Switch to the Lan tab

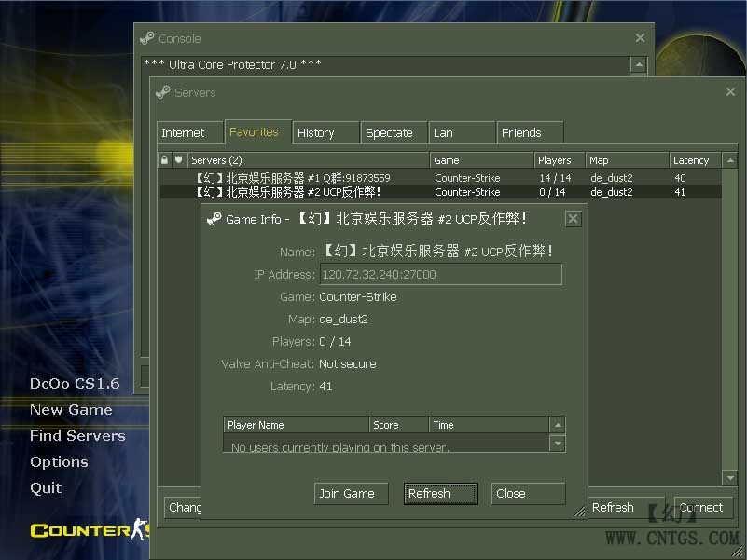pos(463,132)
